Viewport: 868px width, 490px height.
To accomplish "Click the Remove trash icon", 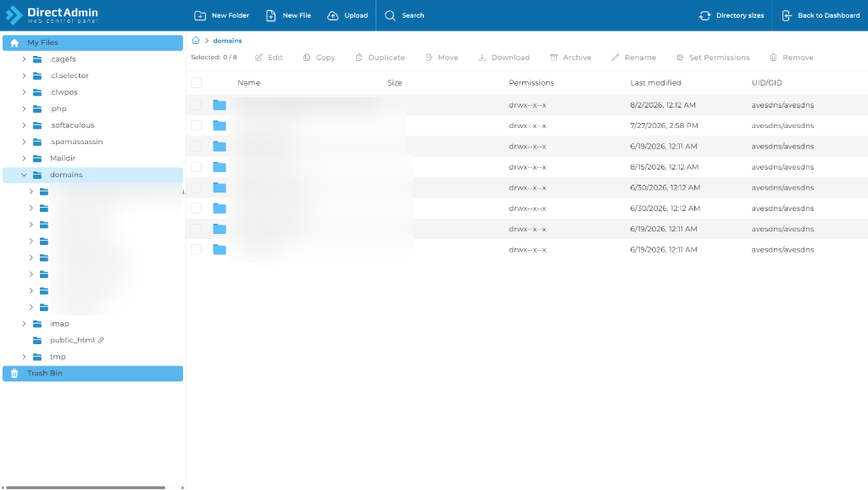I will coord(773,58).
